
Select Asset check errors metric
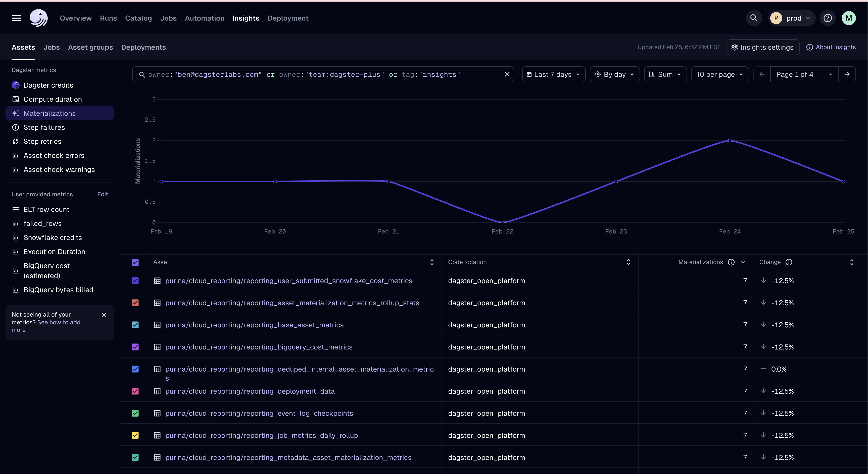pyautogui.click(x=60, y=156)
